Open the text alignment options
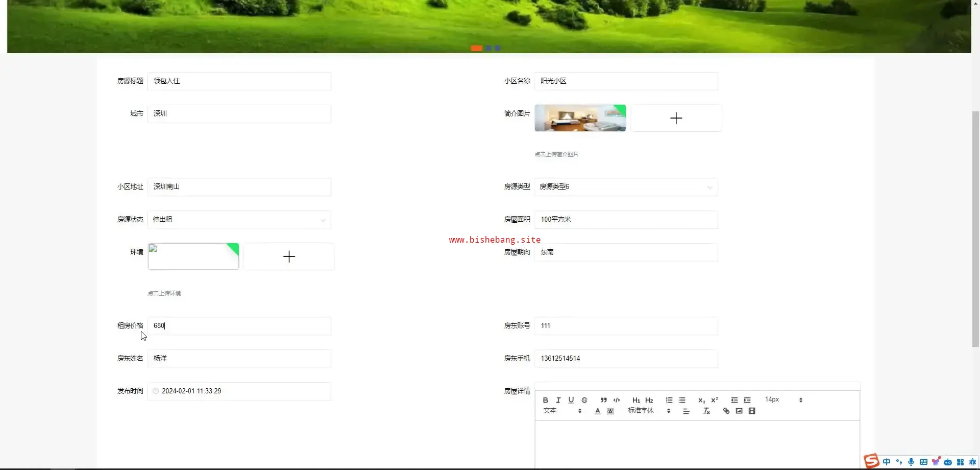The height and width of the screenshot is (470, 980). pos(686,411)
